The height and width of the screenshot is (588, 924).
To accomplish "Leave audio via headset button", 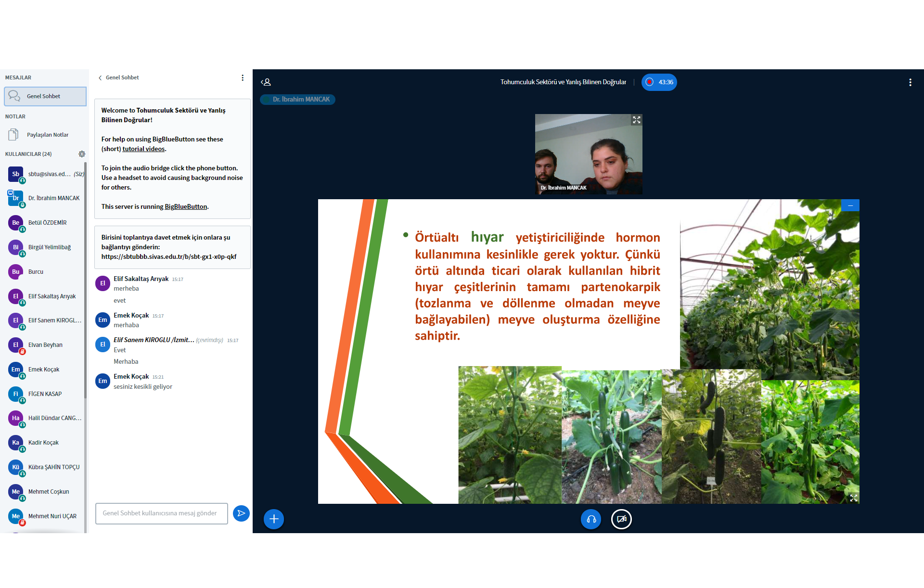I will [591, 519].
